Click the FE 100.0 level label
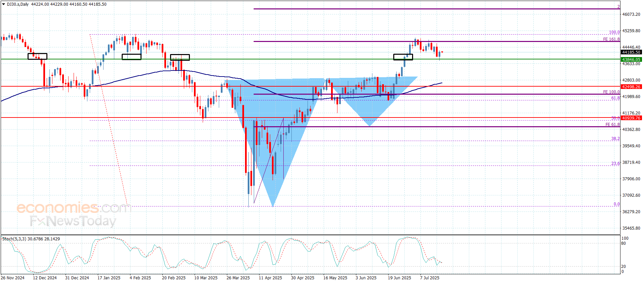 coord(611,92)
